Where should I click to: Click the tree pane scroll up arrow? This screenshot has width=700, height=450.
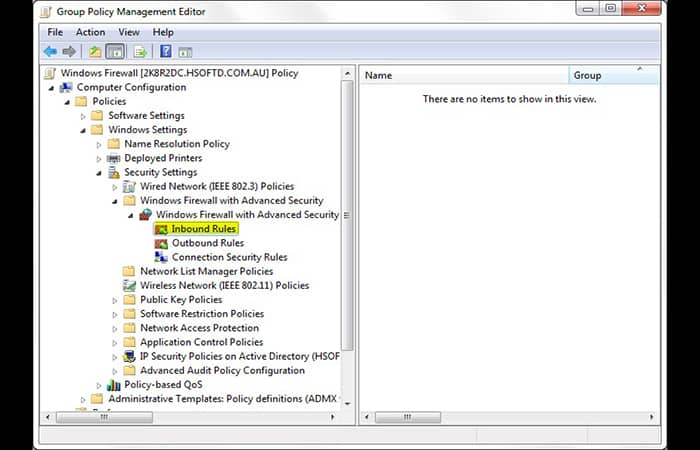(x=347, y=73)
